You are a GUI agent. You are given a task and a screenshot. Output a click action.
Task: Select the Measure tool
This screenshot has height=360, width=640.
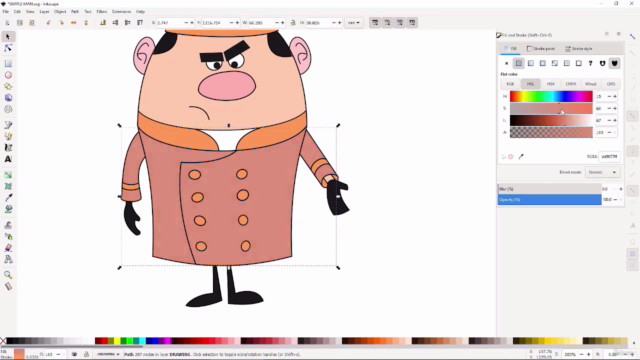tap(8, 286)
